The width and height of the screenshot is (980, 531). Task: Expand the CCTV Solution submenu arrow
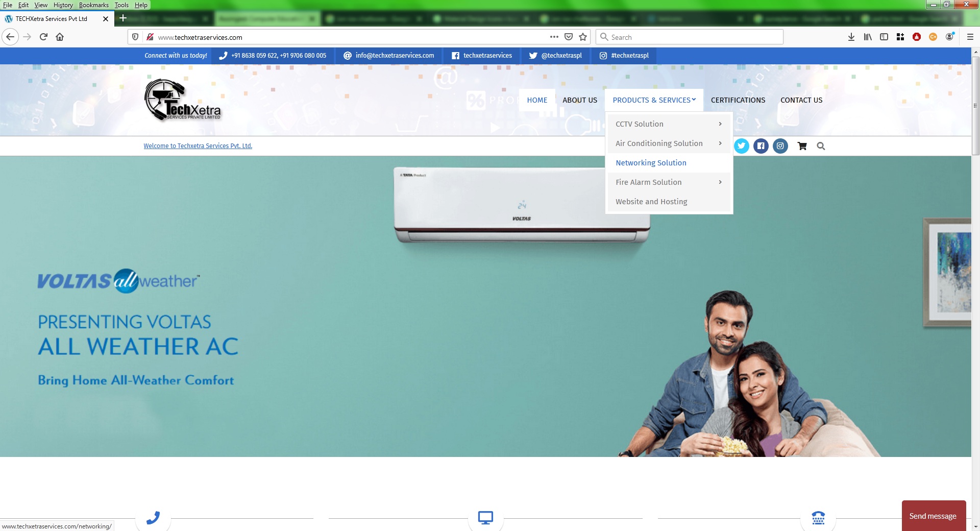coord(720,124)
